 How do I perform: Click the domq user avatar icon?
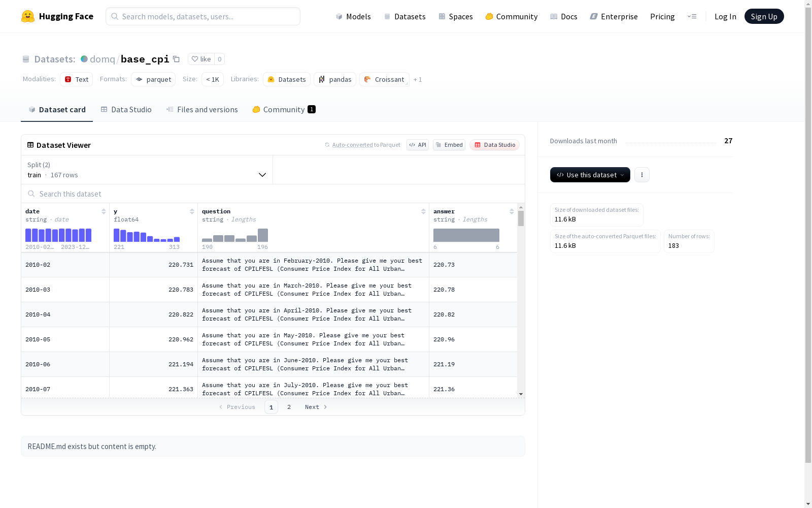[84, 59]
